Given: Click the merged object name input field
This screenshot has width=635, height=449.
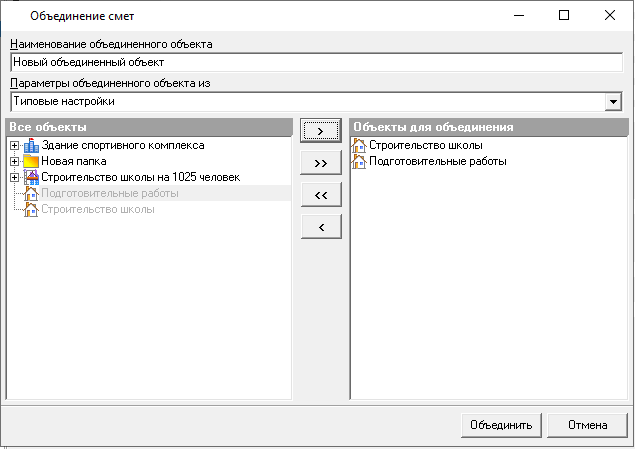Looking at the screenshot, I should pos(316,62).
